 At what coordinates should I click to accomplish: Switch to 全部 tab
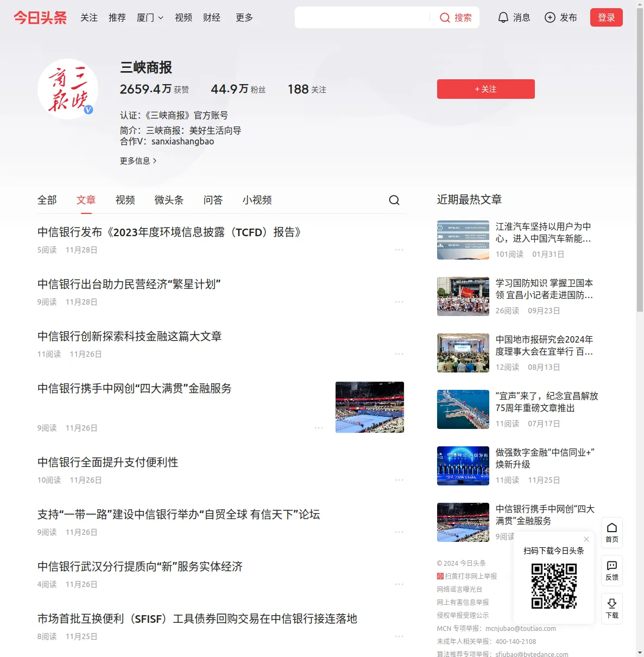point(47,200)
